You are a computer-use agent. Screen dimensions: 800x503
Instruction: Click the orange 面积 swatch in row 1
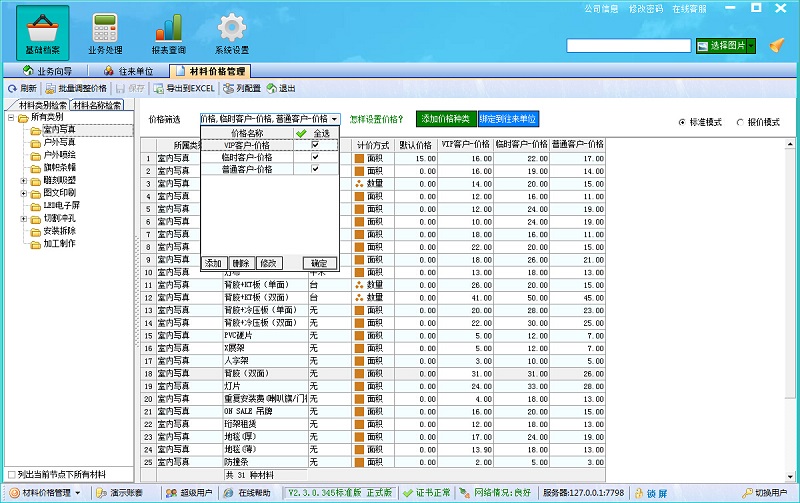tap(360, 158)
